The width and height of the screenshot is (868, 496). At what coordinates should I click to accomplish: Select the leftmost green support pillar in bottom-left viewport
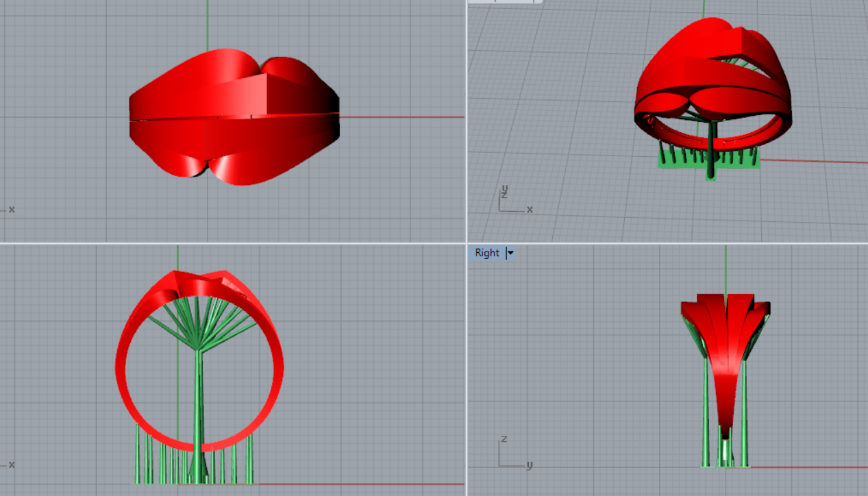click(138, 456)
